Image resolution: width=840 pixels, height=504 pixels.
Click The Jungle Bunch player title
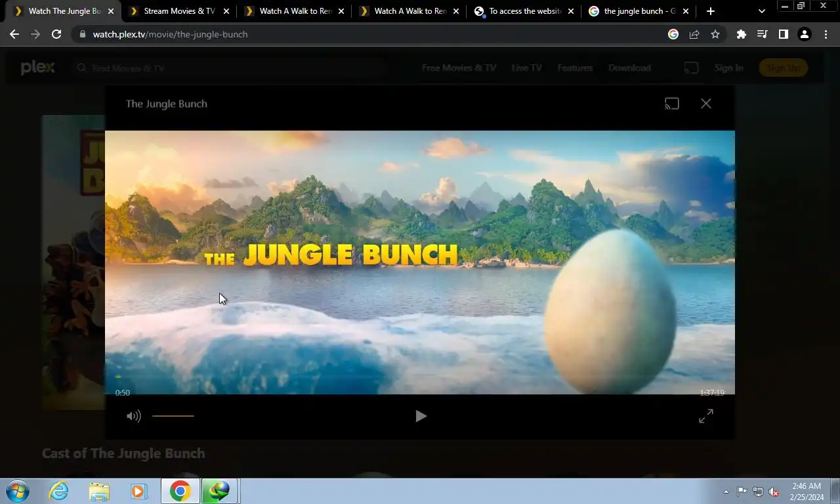click(167, 104)
